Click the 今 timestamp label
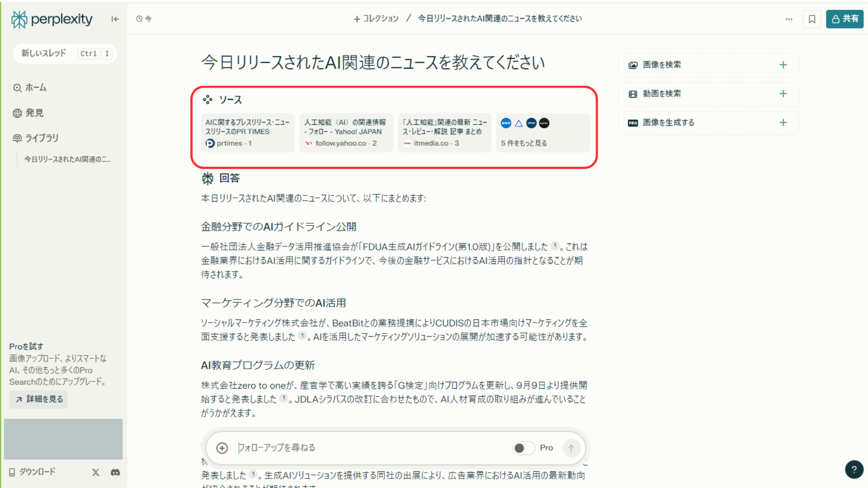The image size is (868, 488). [148, 19]
